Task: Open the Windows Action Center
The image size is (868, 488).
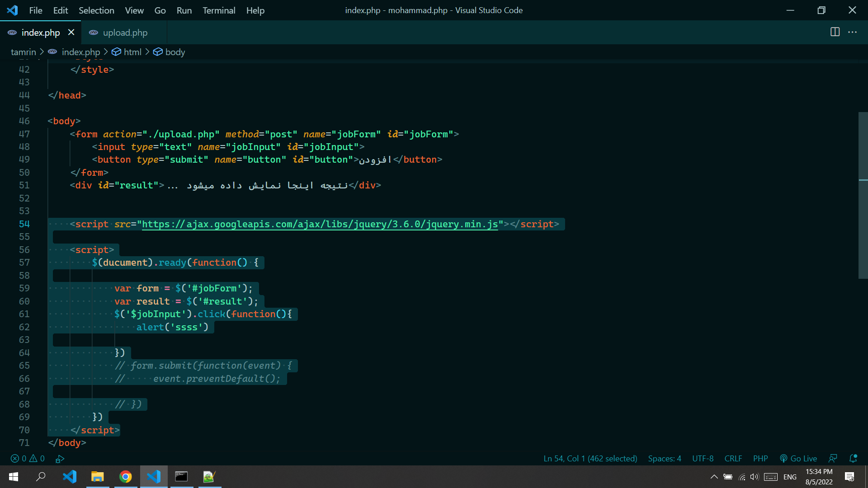Action: pos(849,477)
